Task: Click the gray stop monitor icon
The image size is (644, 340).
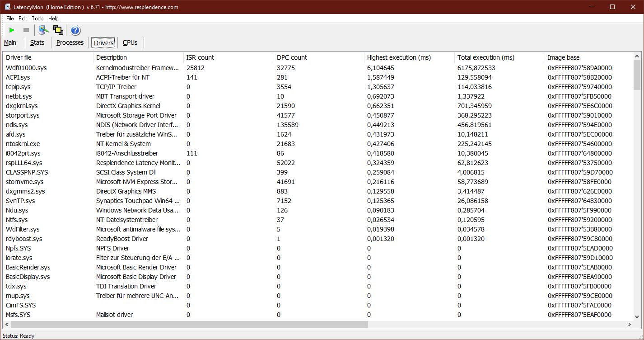Action: 26,30
